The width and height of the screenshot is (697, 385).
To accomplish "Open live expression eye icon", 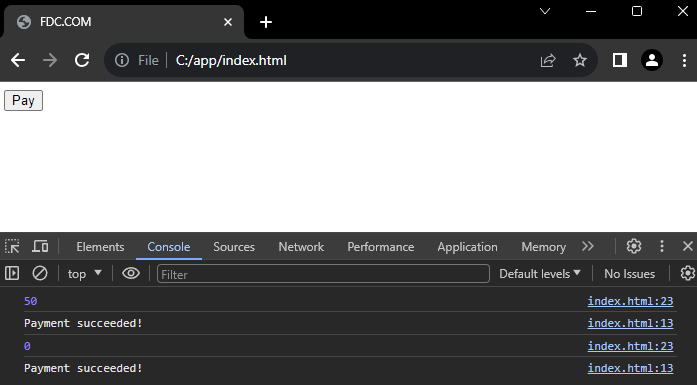I will click(131, 273).
